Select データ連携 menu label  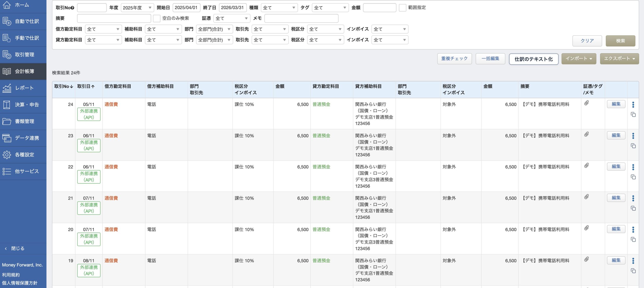(27, 138)
